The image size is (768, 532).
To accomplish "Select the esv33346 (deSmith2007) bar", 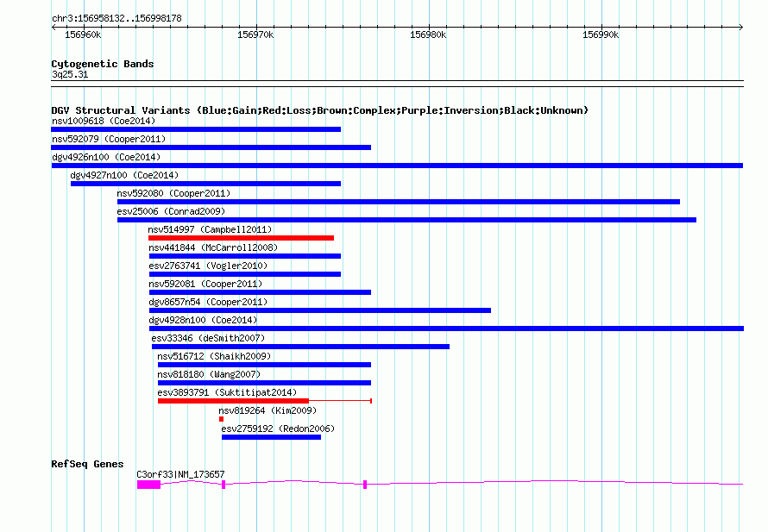I will click(x=301, y=347).
